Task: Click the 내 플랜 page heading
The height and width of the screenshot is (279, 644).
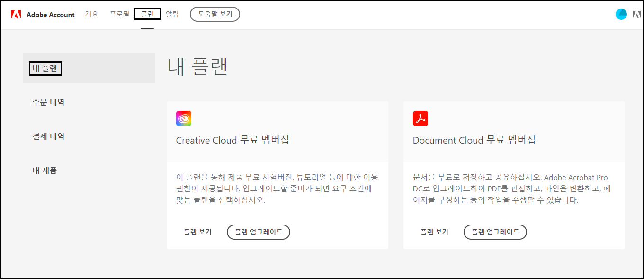Action: (198, 67)
